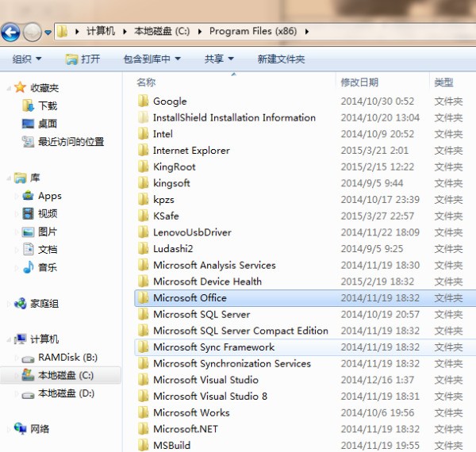Screen dimensions: 476x452
Task: Select 计算机 in the address bar path
Action: coord(101,31)
